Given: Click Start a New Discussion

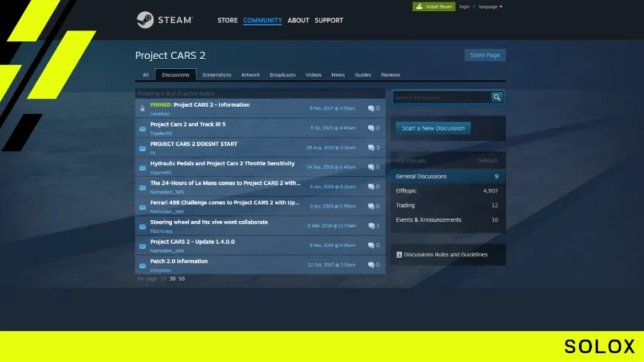Looking at the screenshot, I should pos(433,128).
